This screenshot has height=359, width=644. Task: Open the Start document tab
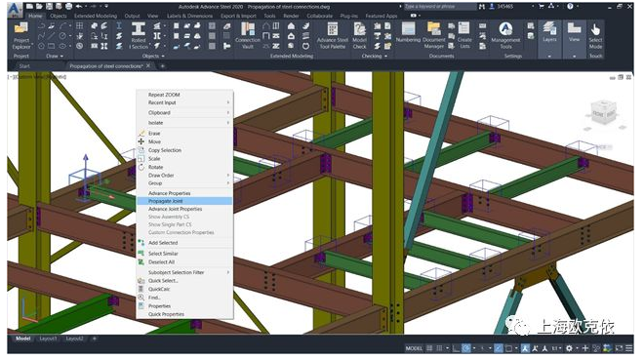[x=24, y=66]
